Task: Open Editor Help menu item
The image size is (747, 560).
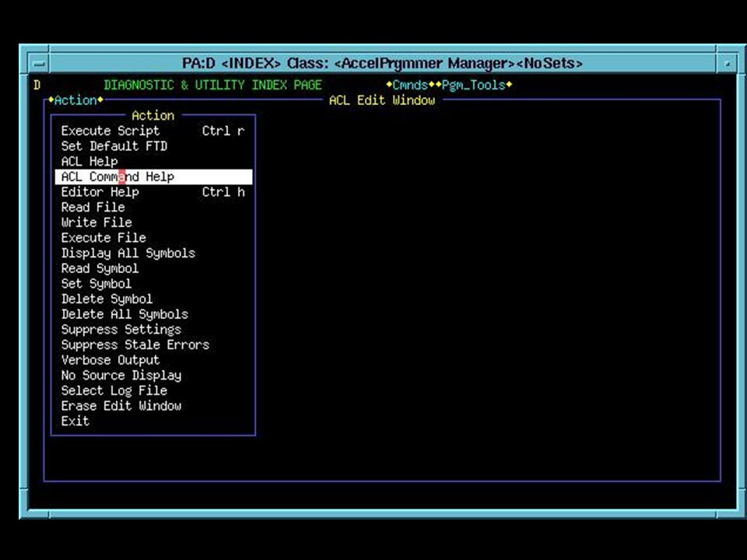Action: tap(153, 192)
